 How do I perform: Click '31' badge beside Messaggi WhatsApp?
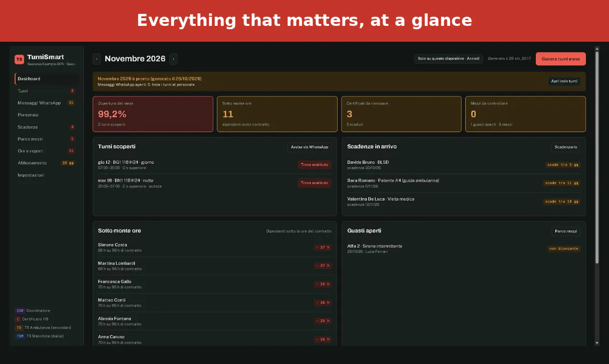[71, 102]
